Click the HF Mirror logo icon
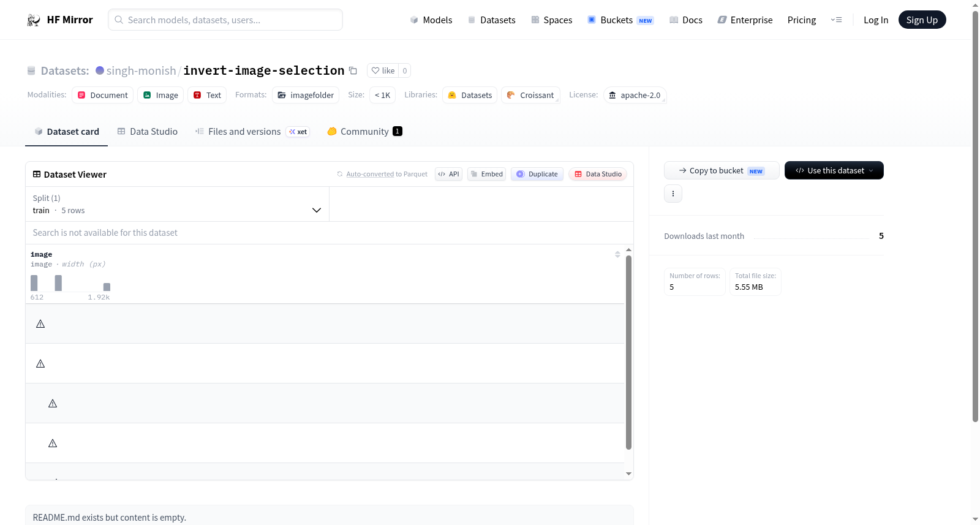 34,20
